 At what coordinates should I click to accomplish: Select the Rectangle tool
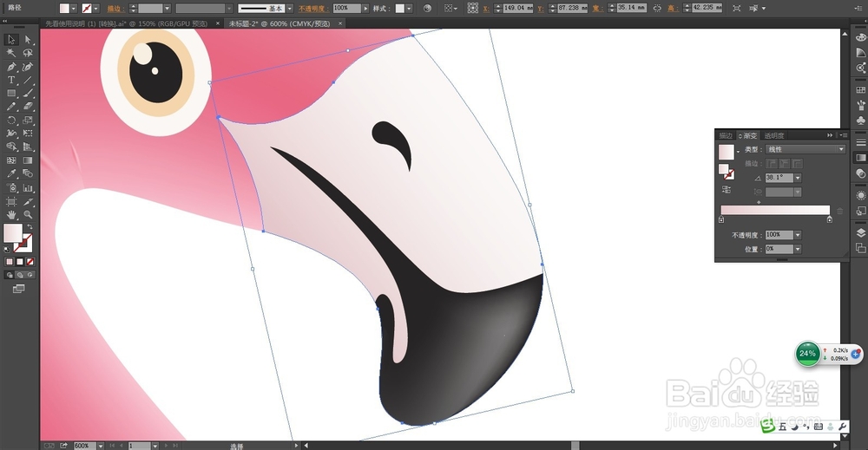click(11, 94)
